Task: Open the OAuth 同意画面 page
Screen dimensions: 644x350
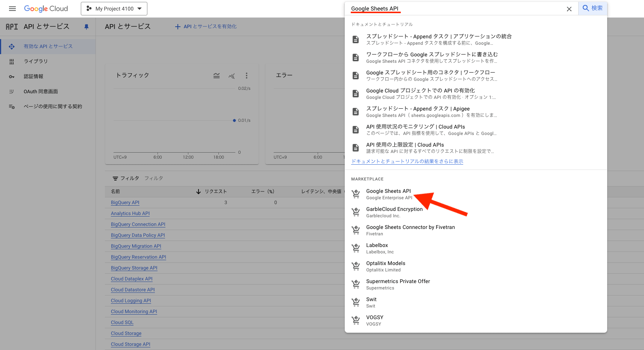Action: pyautogui.click(x=41, y=91)
